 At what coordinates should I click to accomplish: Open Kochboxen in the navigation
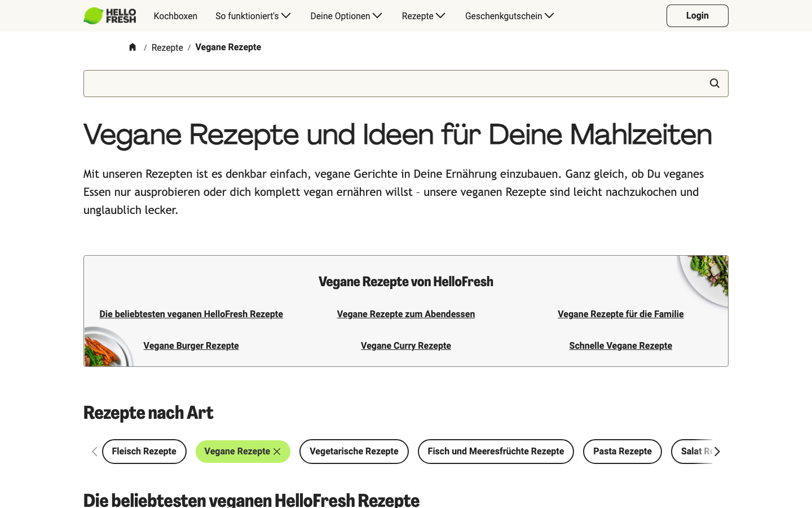click(175, 16)
